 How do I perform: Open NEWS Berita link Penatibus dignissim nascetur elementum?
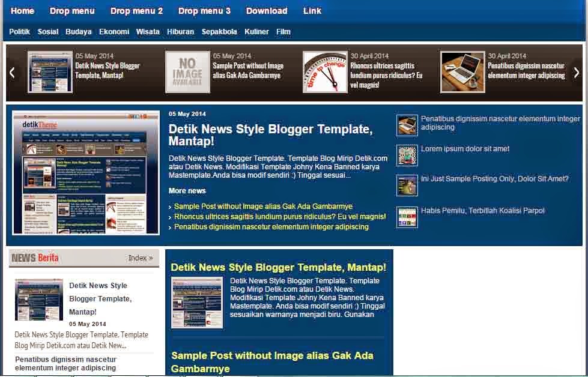[x=65, y=364]
